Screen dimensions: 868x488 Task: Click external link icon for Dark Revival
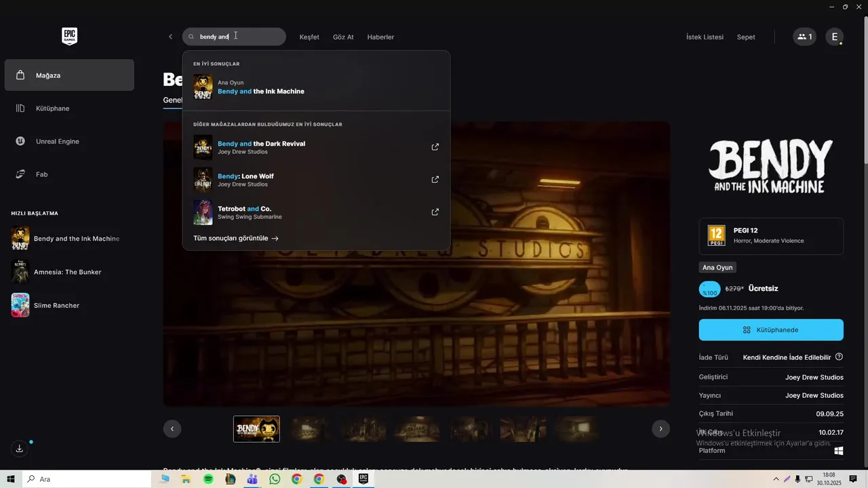435,147
